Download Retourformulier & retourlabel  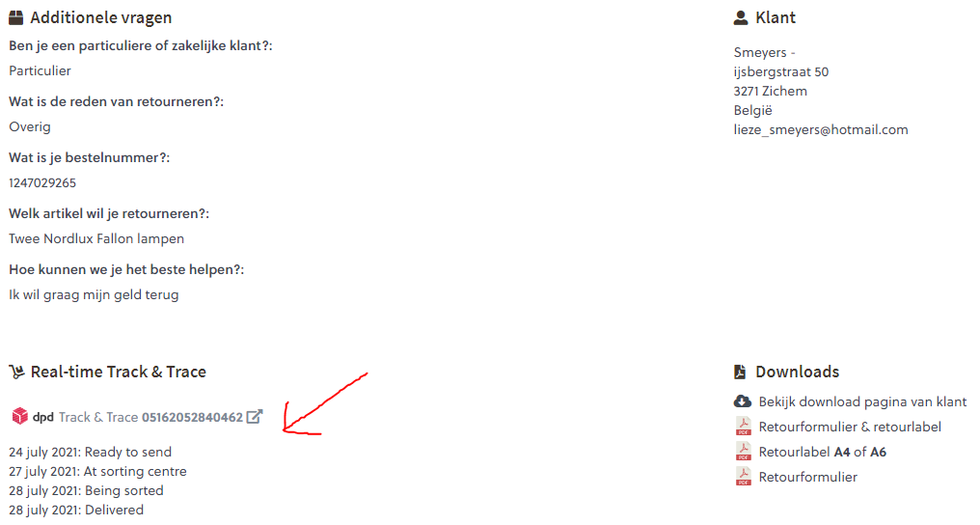(x=850, y=427)
